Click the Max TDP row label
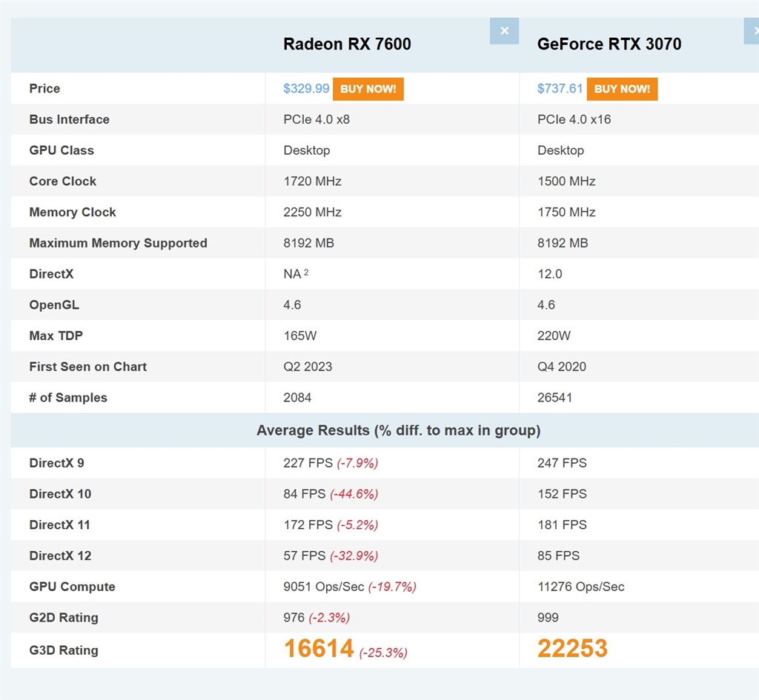Image resolution: width=759 pixels, height=700 pixels. 56,336
